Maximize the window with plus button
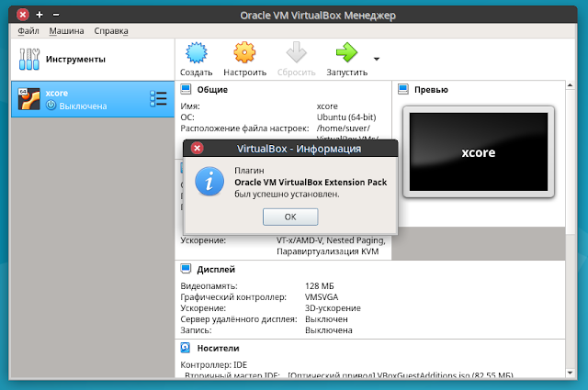The width and height of the screenshot is (588, 390). 40,15
